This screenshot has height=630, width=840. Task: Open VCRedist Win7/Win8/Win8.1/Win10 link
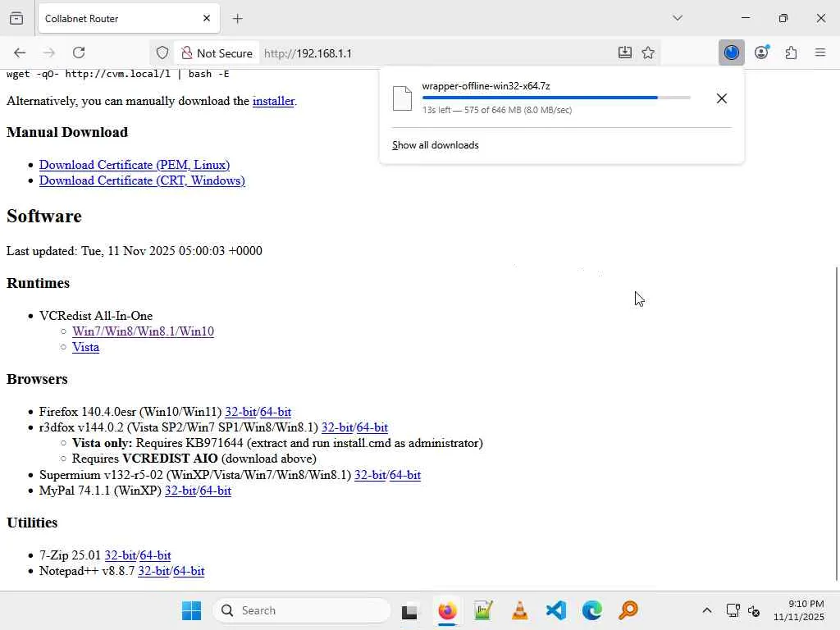pyautogui.click(x=143, y=331)
